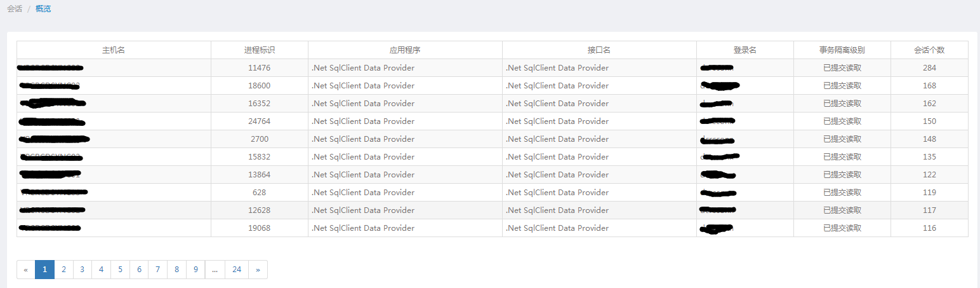Click session count 119
Screen dimensions: 980x288
point(929,193)
